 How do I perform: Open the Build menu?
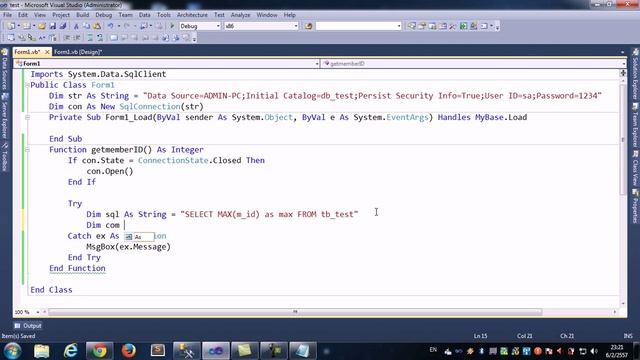pos(82,15)
